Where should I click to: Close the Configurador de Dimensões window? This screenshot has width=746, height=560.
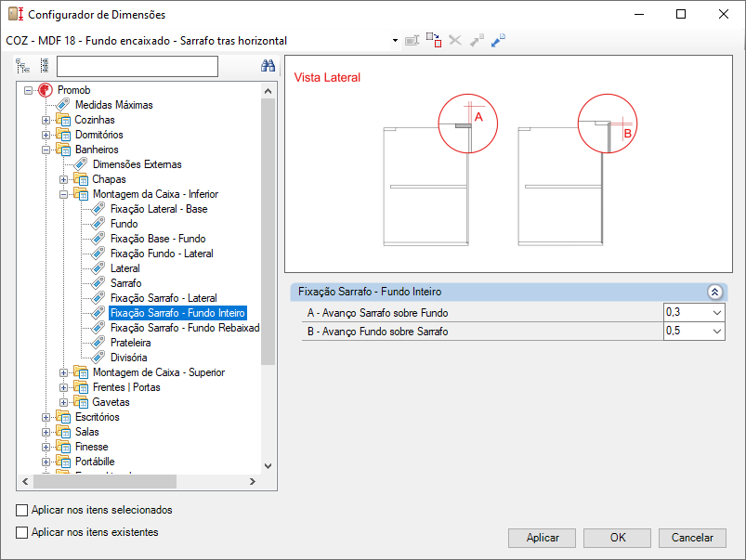pyautogui.click(x=723, y=14)
